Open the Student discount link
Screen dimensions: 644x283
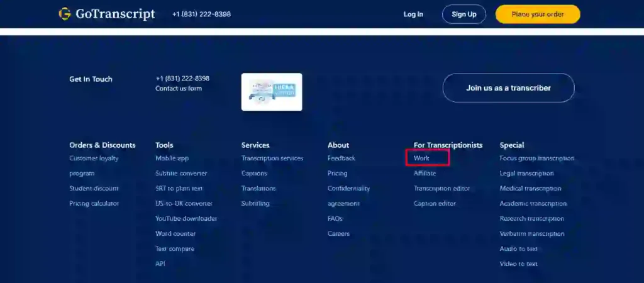coord(94,189)
